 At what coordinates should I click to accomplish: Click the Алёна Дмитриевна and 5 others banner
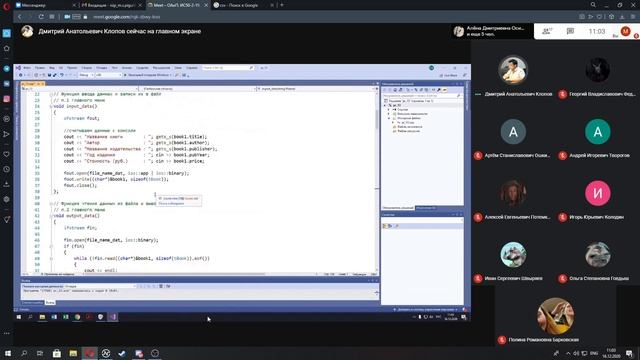492,31
